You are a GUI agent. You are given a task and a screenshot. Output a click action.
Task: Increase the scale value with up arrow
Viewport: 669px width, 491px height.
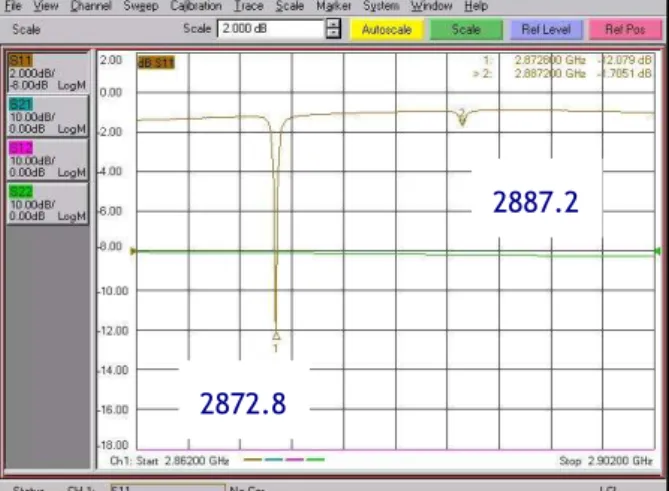(333, 23)
